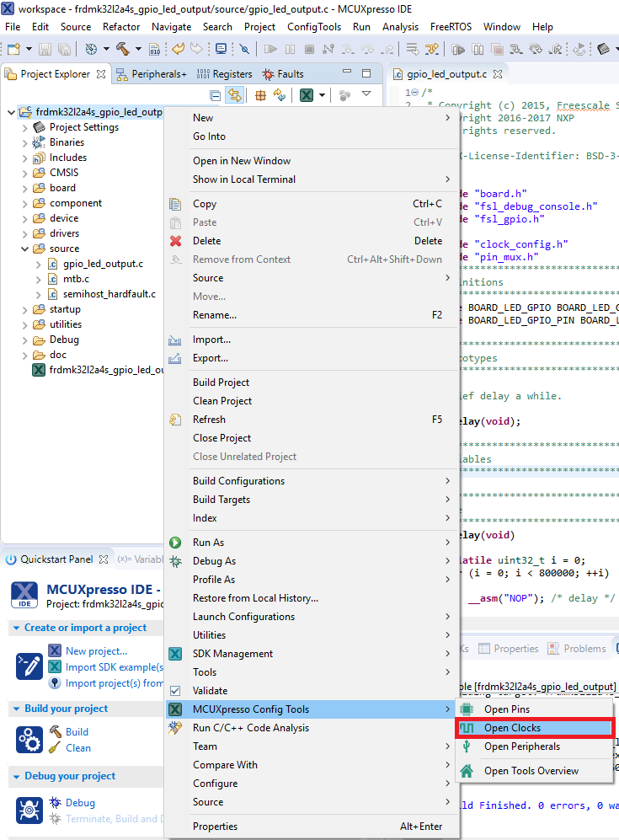
Task: Click the Open Tools Overview home icon
Action: coord(467,771)
